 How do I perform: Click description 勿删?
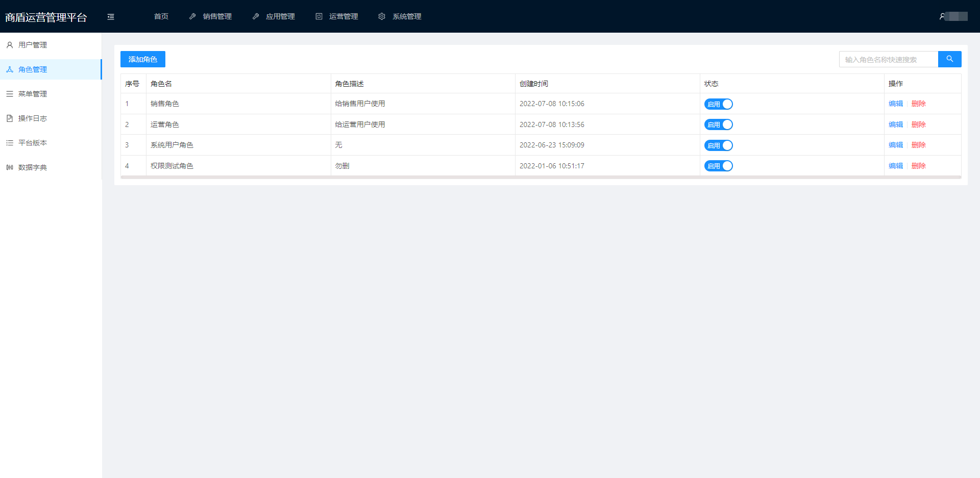[x=342, y=166]
